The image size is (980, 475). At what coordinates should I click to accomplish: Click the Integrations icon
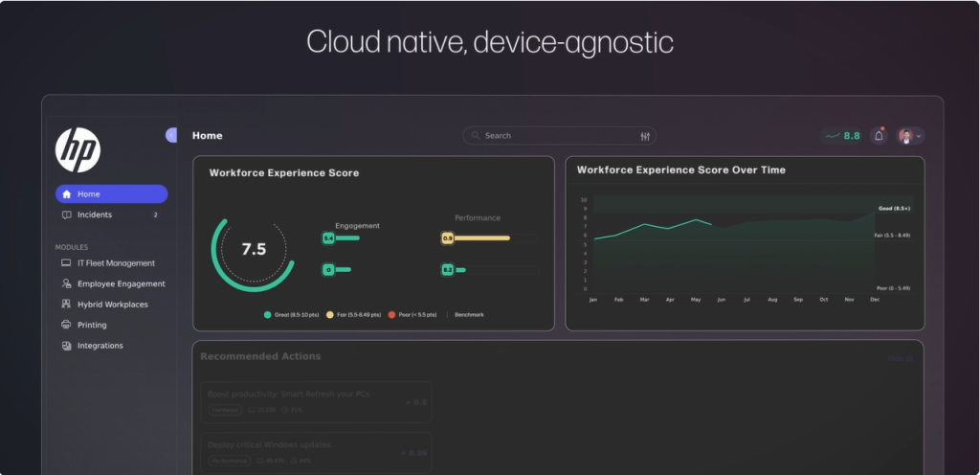coord(66,346)
